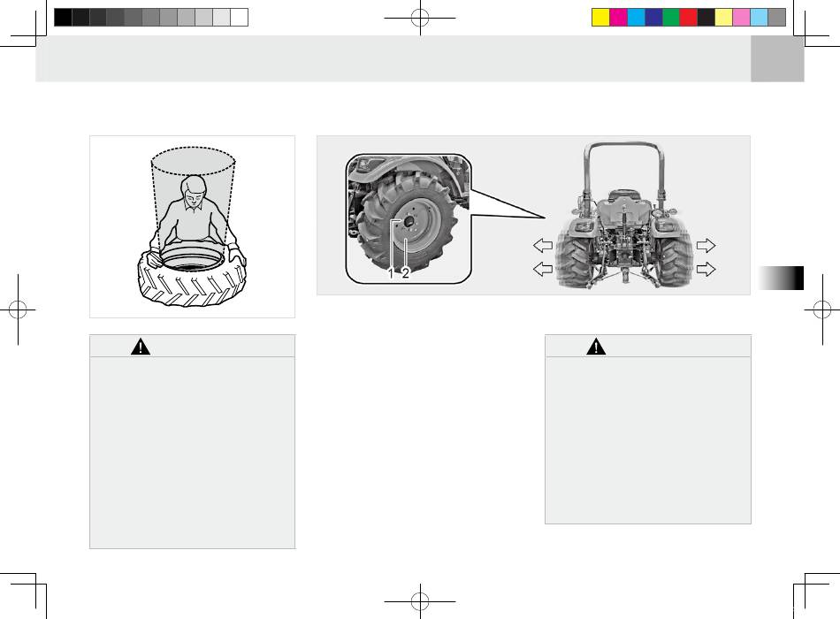
Task: Click the lower left-pointing arrow beside the tractor
Action: [543, 269]
